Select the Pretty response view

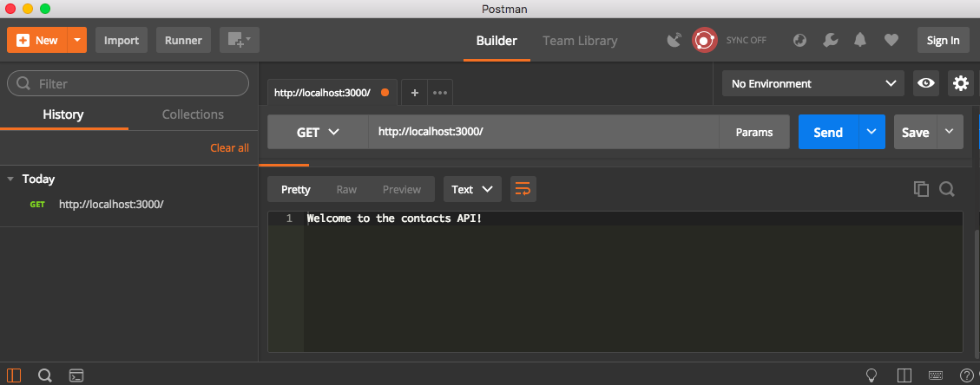[x=296, y=189]
